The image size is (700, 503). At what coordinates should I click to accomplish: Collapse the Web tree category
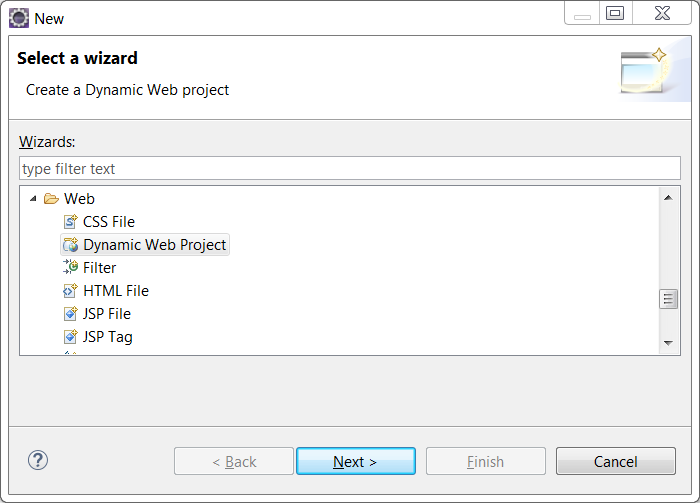[33, 199]
